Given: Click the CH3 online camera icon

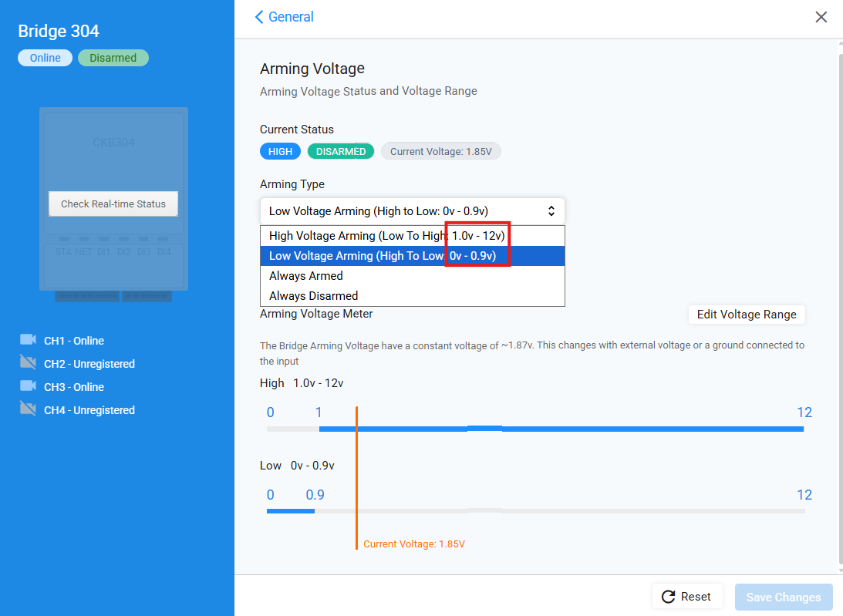Looking at the screenshot, I should click(28, 386).
